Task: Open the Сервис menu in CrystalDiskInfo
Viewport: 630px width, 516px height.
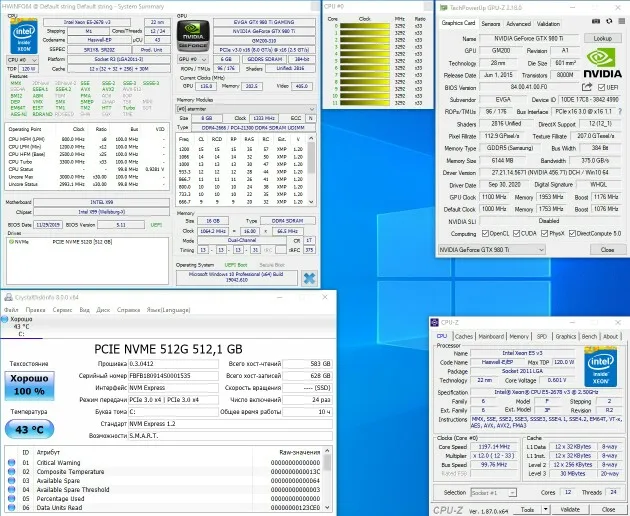Action: [62, 310]
